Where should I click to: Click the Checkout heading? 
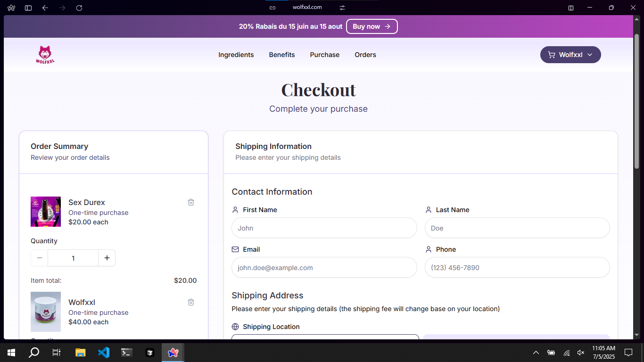click(319, 90)
